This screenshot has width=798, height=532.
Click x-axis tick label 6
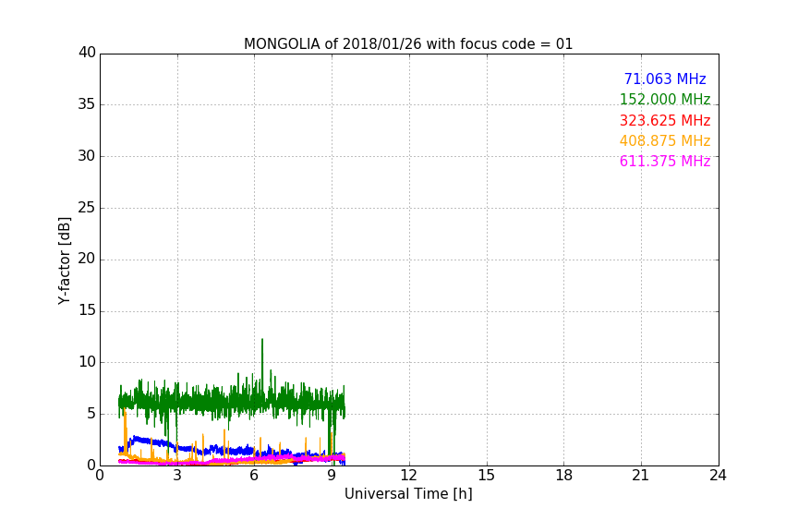[x=254, y=476]
